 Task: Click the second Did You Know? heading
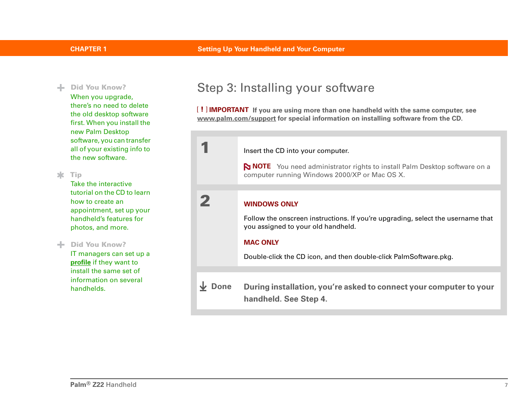[98, 245]
